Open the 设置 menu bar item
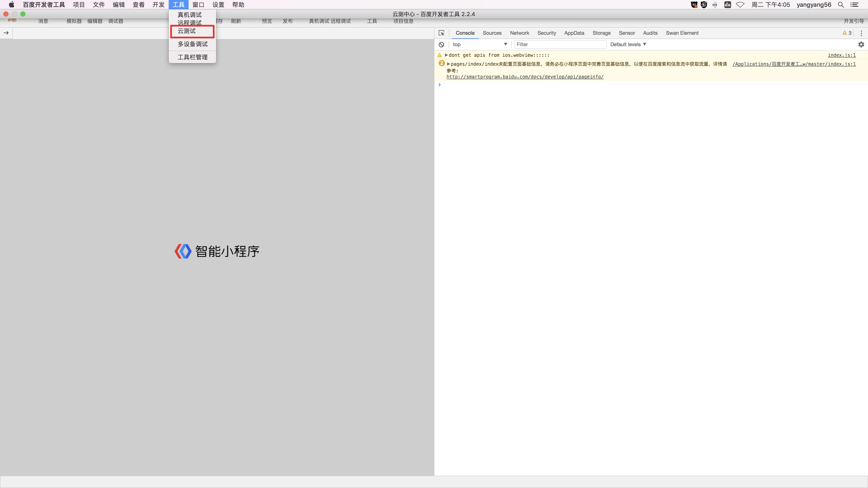Viewport: 868px width, 488px height. tap(218, 5)
